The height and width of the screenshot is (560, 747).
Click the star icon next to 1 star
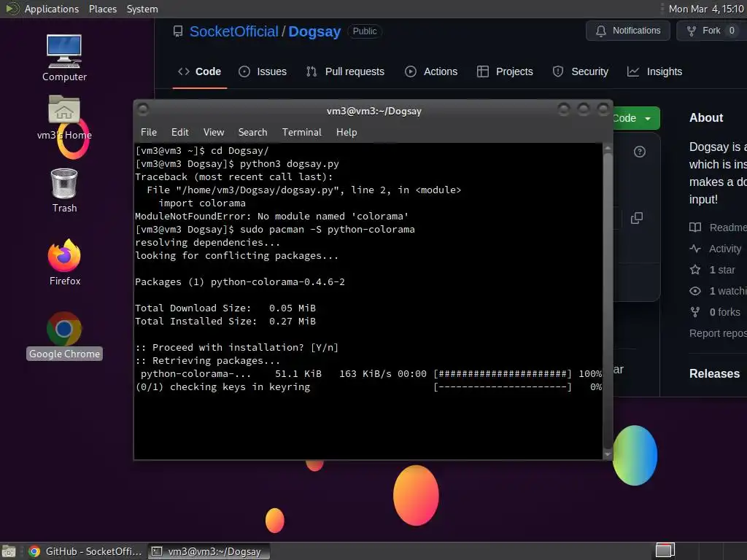point(695,270)
